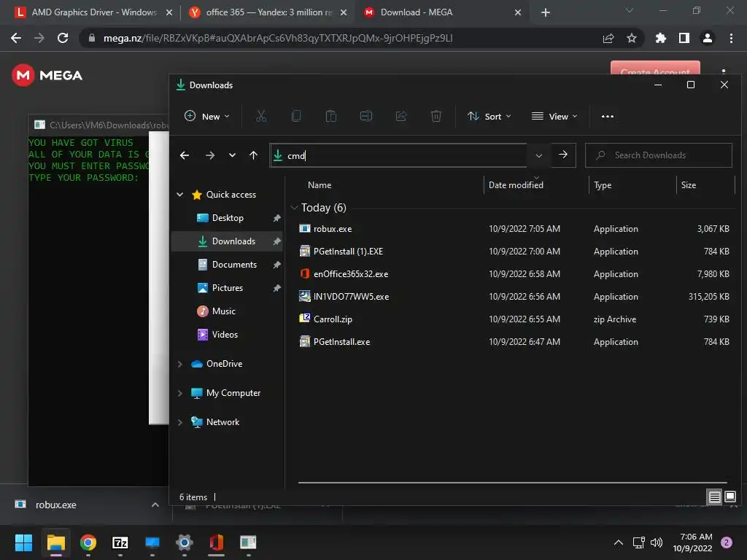Open 7-Zip from the taskbar
This screenshot has width=747, height=560.
pyautogui.click(x=120, y=542)
